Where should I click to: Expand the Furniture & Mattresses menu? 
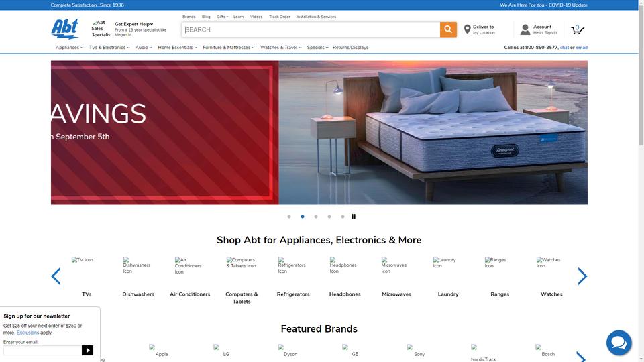229,48
